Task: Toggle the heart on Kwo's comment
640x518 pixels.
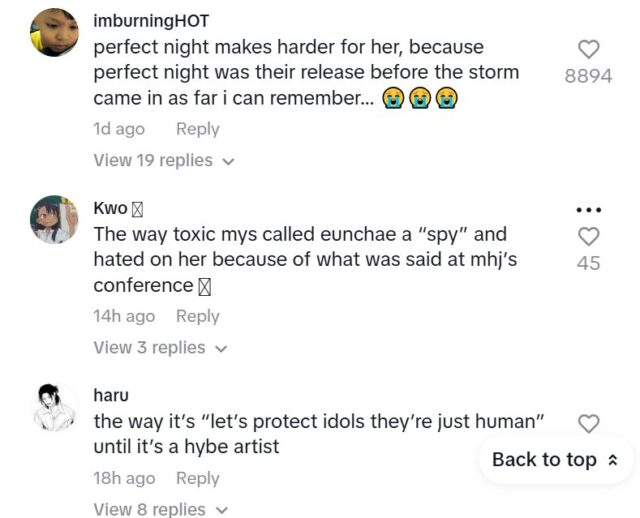Action: (589, 236)
